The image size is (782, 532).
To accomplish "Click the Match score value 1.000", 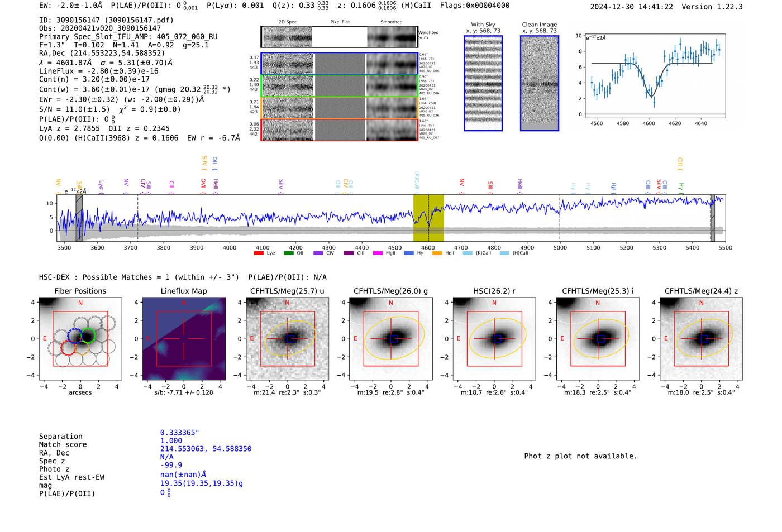I will pos(171,440).
